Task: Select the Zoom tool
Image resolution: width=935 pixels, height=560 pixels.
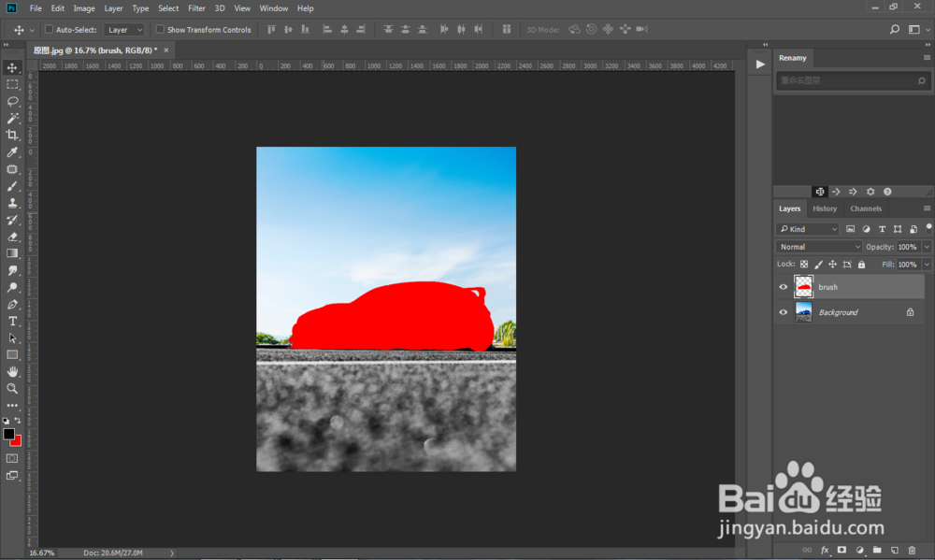Action: (12, 388)
